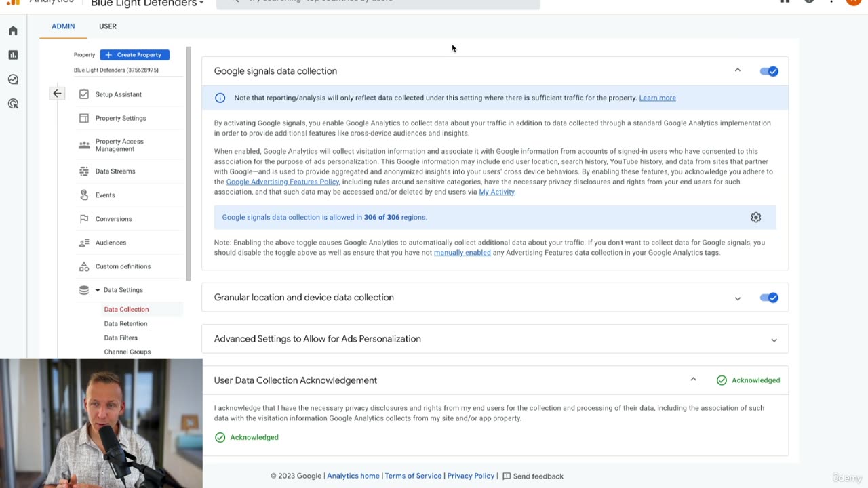
Task: Click the Property Access Management people icon
Action: pos(84,145)
